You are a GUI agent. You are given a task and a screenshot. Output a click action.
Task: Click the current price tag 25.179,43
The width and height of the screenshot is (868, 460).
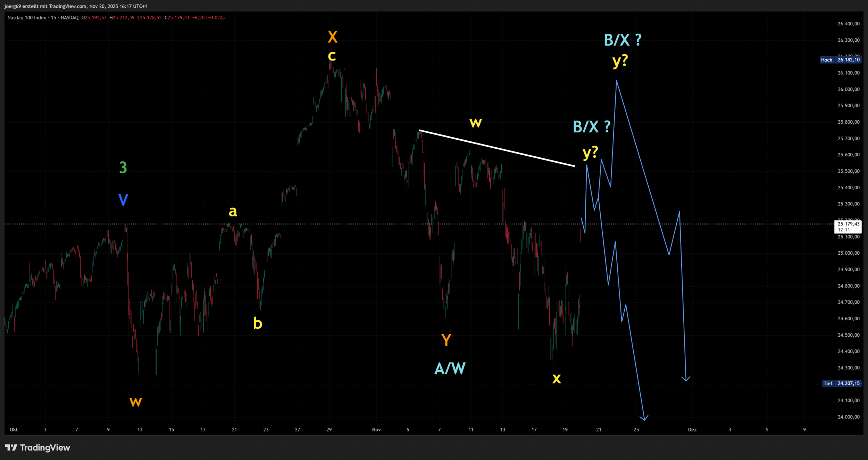tap(848, 224)
